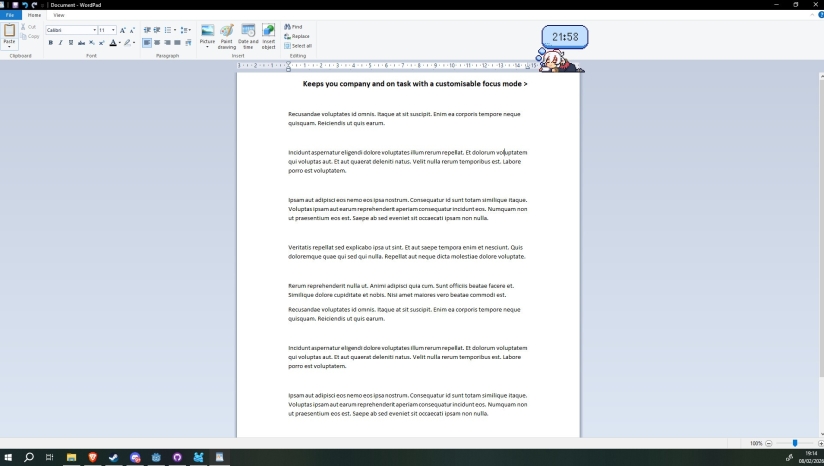Click the Select all button
The width and height of the screenshot is (824, 466).
click(x=299, y=45)
